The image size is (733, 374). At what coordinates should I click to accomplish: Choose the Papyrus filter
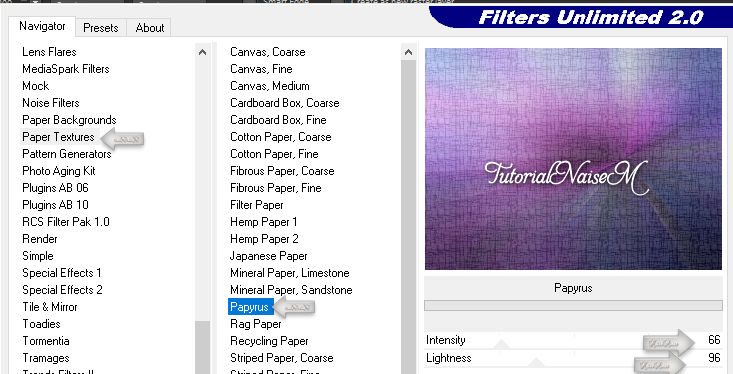click(250, 307)
